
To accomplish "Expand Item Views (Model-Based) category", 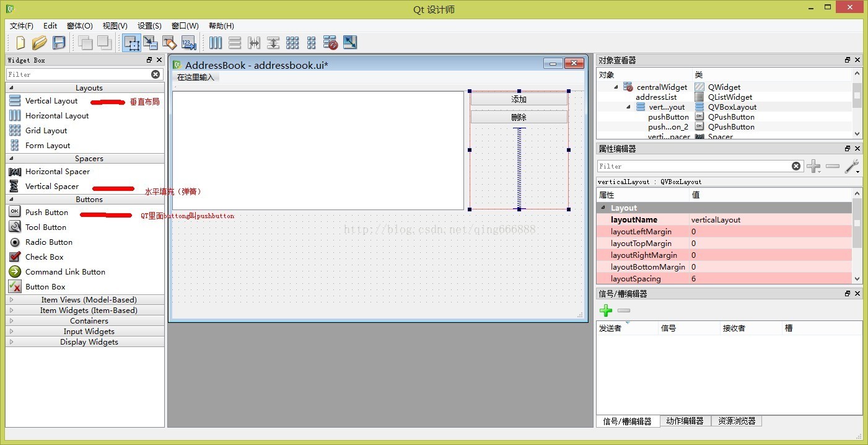I will (12, 300).
